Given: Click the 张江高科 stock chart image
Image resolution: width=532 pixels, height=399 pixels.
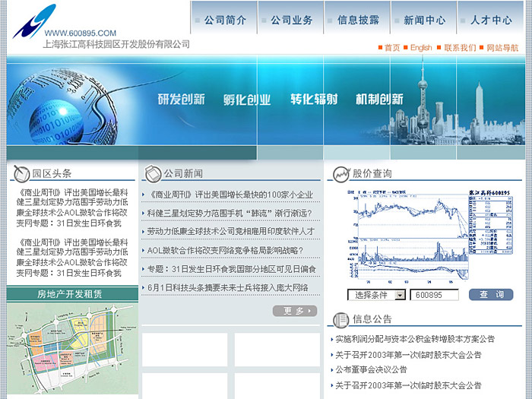Looking at the screenshot, I should click(x=426, y=235).
